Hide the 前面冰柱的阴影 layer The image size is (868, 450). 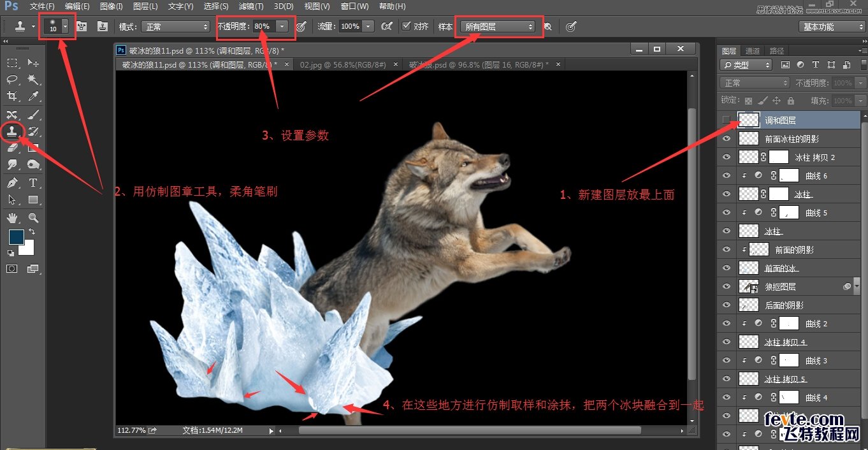[x=726, y=138]
